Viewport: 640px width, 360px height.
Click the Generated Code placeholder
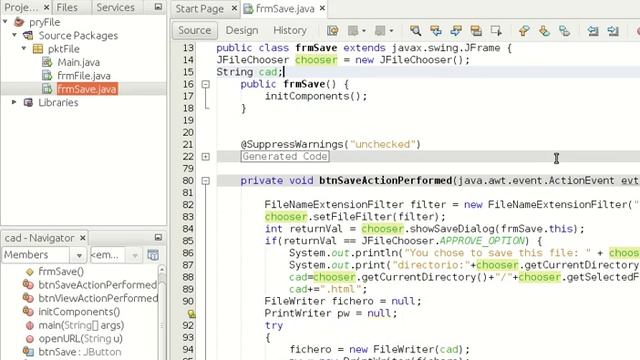[284, 156]
